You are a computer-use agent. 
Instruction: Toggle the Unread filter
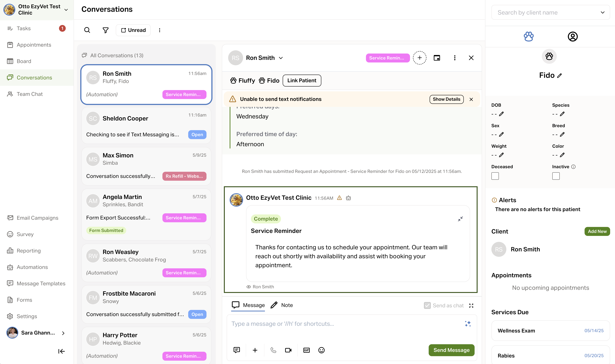[133, 30]
